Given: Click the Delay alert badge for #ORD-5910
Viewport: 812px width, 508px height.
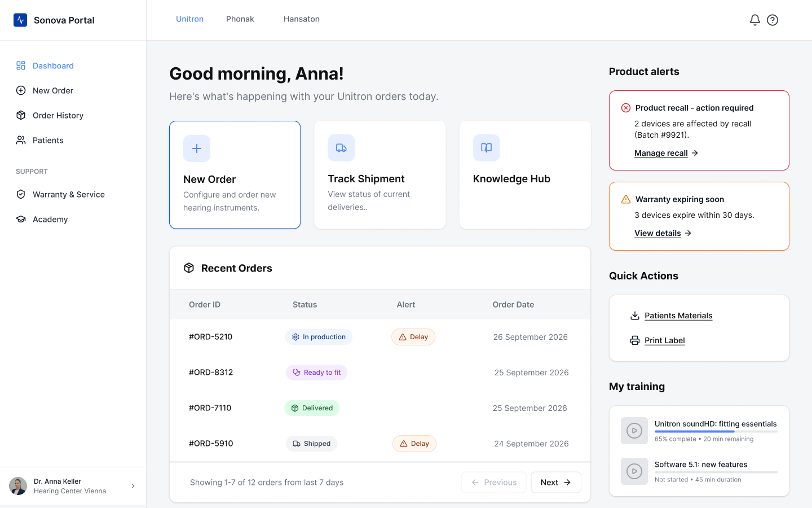Looking at the screenshot, I should tap(414, 444).
